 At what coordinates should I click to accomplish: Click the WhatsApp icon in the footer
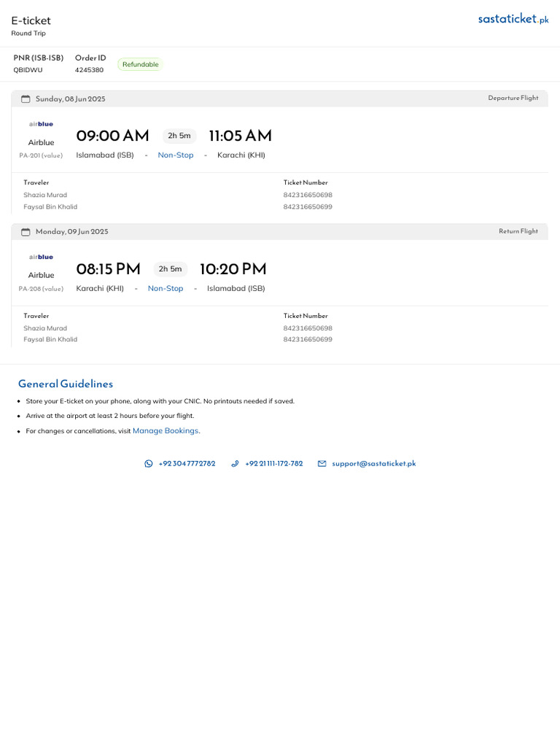(x=149, y=463)
